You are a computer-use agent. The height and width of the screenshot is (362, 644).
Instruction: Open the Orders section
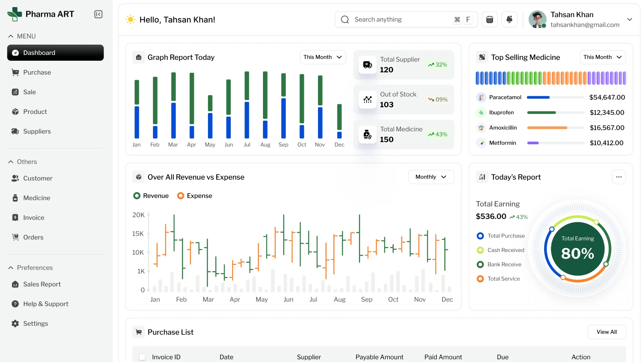pyautogui.click(x=33, y=237)
